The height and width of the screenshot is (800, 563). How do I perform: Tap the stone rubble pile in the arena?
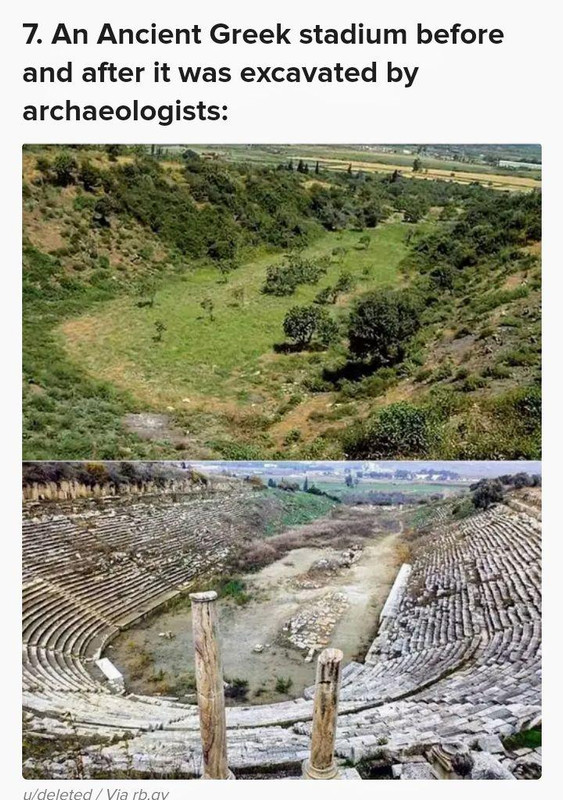tap(316, 621)
